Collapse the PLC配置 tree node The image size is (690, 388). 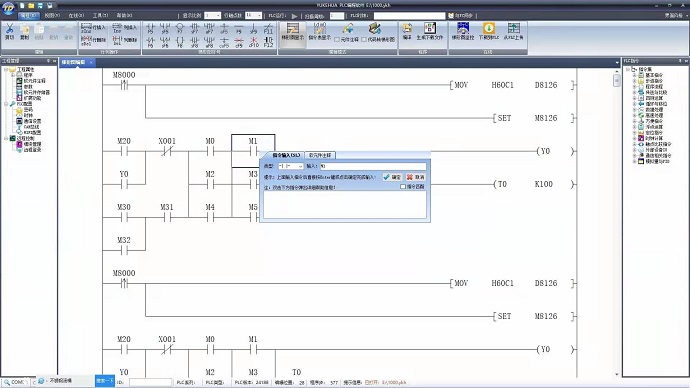(6, 104)
